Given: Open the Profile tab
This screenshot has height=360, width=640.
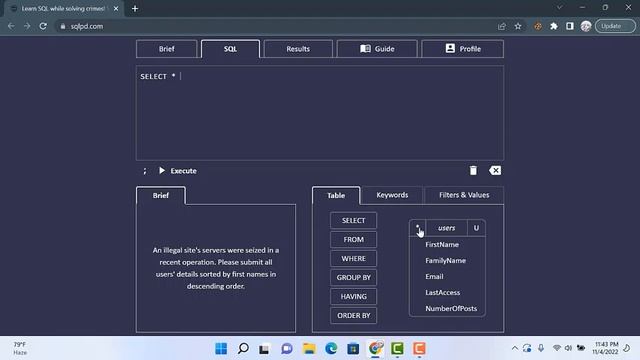Looking at the screenshot, I should point(462,49).
